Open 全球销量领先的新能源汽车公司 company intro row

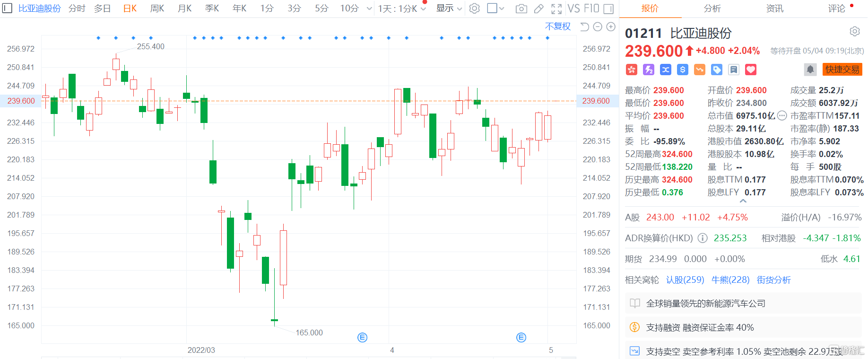click(743, 303)
